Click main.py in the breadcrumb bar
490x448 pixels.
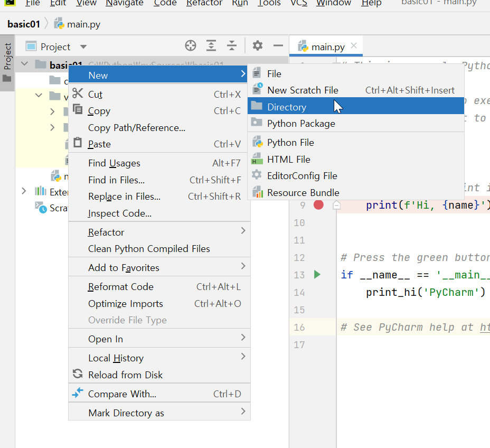77,24
